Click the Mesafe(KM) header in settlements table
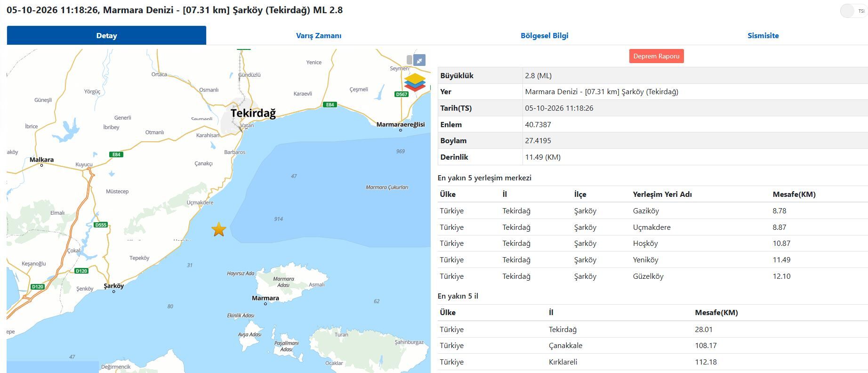This screenshot has height=373, width=868. pyautogui.click(x=794, y=194)
